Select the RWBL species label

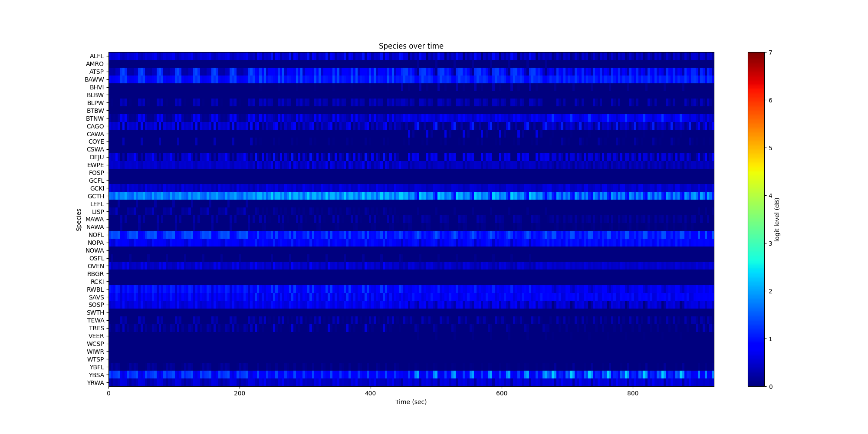click(x=95, y=289)
